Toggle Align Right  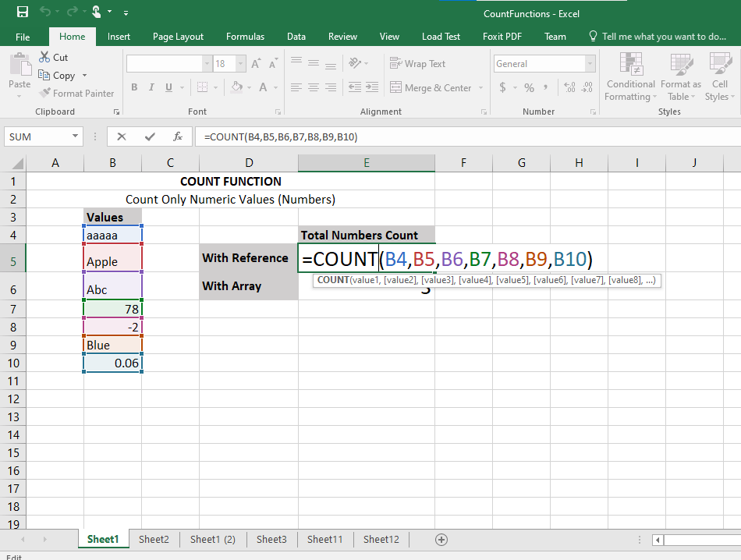331,87
